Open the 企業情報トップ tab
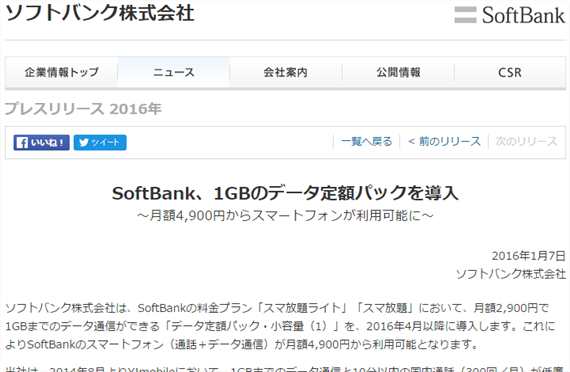Viewport: 570px width, 372px height. pyautogui.click(x=61, y=72)
